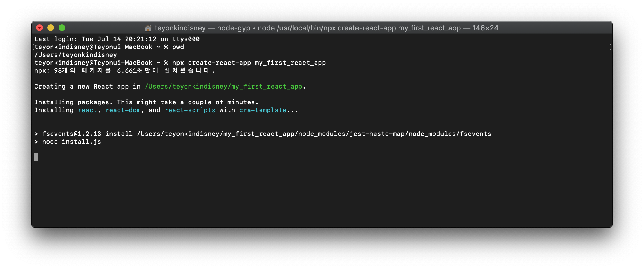Viewport: 644px width, 269px height.
Task: Click the 'Last login: Tue Jul 14' line
Action: [x=117, y=39]
